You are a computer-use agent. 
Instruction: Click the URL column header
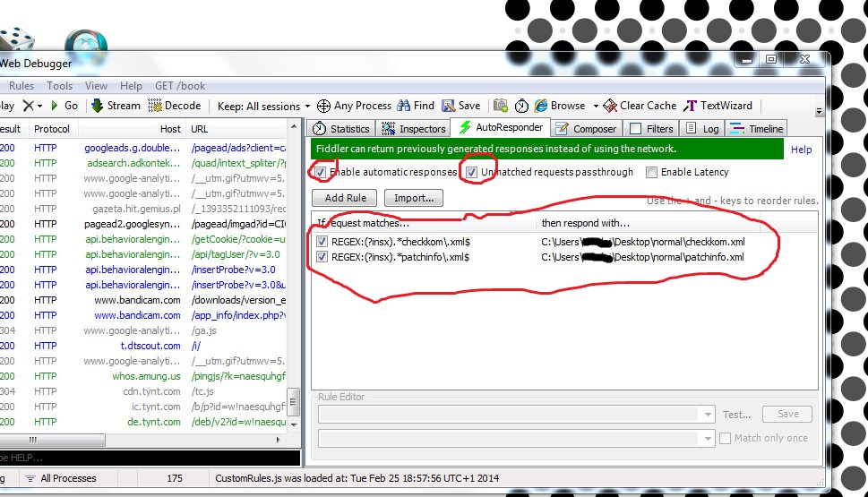click(238, 129)
